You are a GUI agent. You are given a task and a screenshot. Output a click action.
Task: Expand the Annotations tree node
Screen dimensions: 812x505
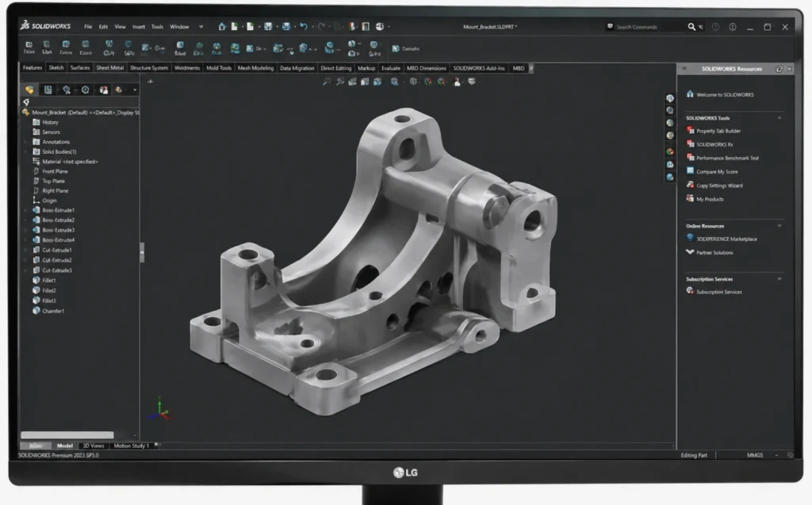pyautogui.click(x=25, y=142)
